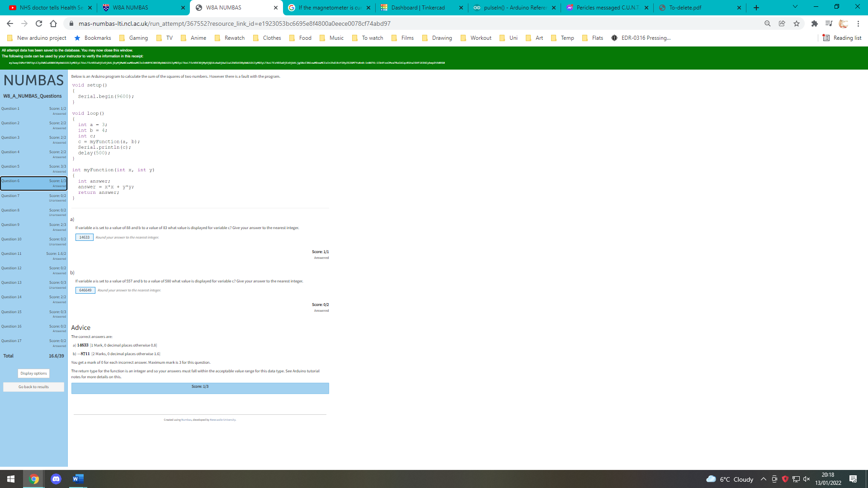The width and height of the screenshot is (868, 488).
Task: Open zoom magnifier icon in address bar
Action: tap(767, 23)
